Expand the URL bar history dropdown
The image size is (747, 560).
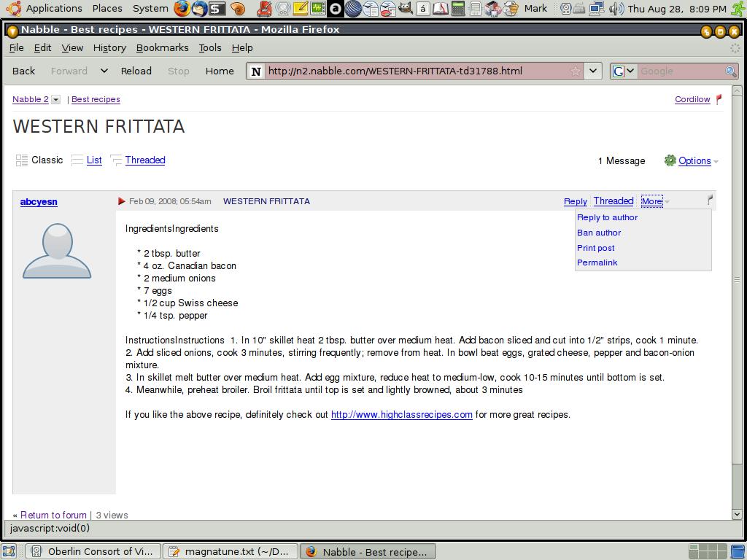(593, 71)
